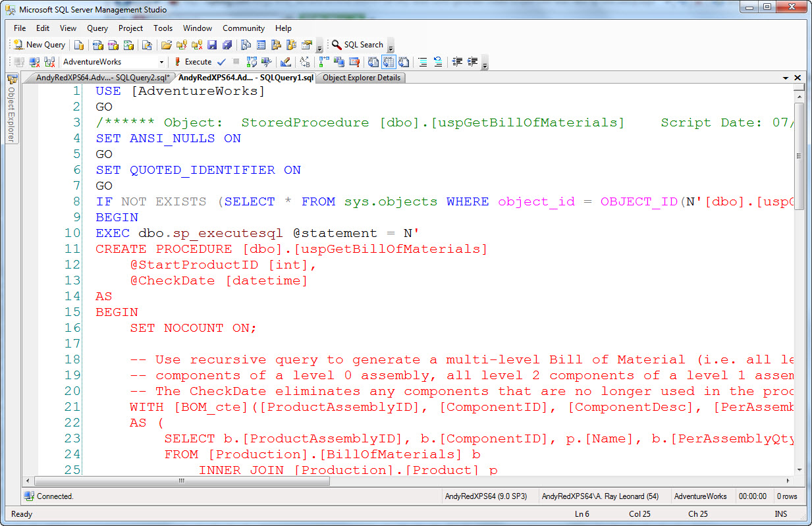Open Object Explorer from the toolbar
812x526 pixels.
click(x=277, y=45)
